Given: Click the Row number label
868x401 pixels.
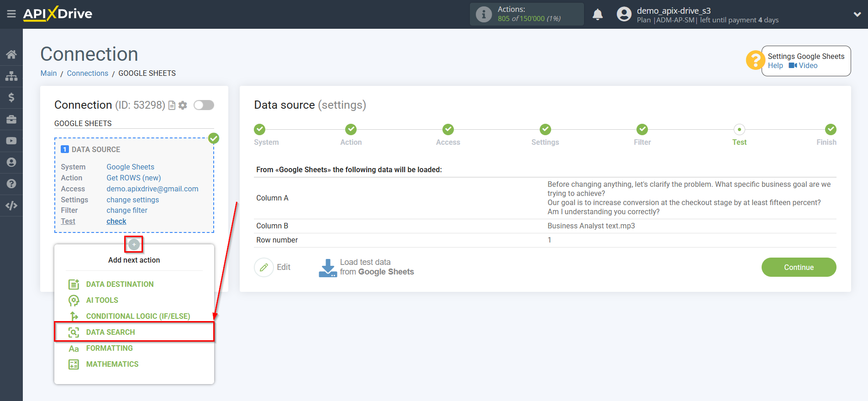Looking at the screenshot, I should pyautogui.click(x=277, y=240).
